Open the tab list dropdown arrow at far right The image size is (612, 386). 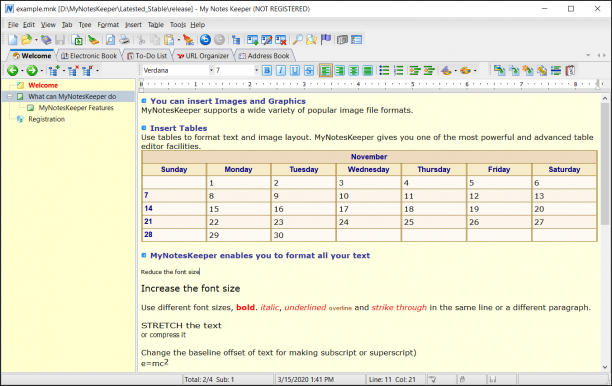tap(588, 55)
